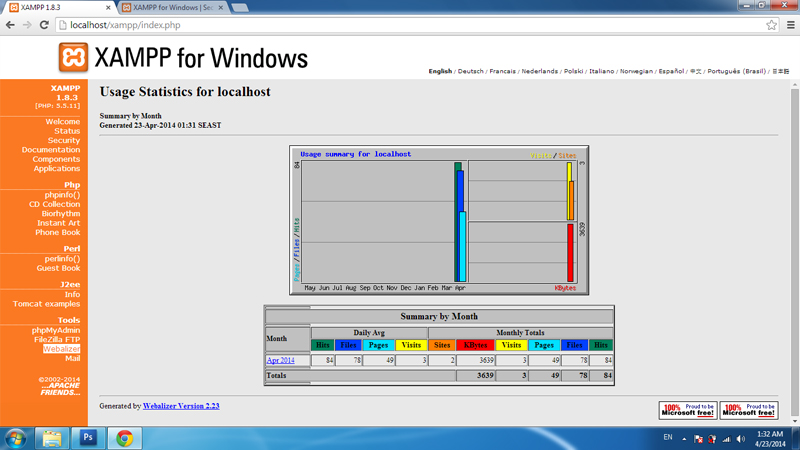800x450 pixels.
Task: Click the network signal tray icon
Action: 727,439
